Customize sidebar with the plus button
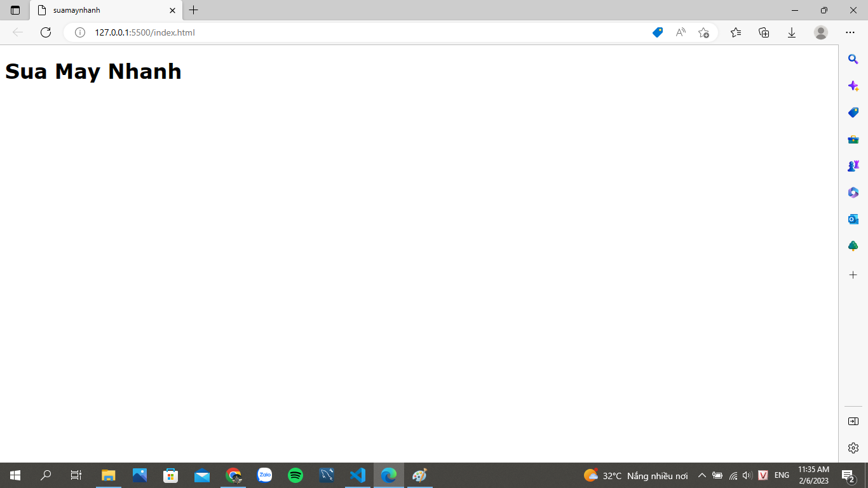868x488 pixels. 853,275
